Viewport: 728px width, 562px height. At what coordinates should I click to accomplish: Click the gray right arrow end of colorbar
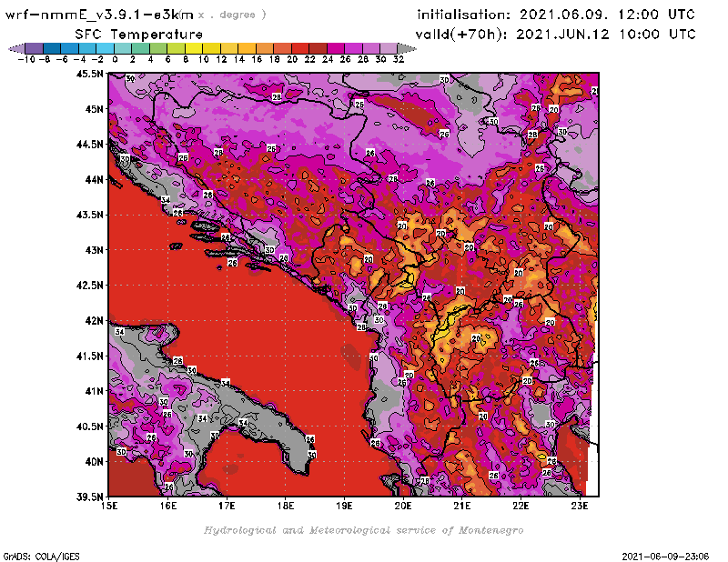407,48
